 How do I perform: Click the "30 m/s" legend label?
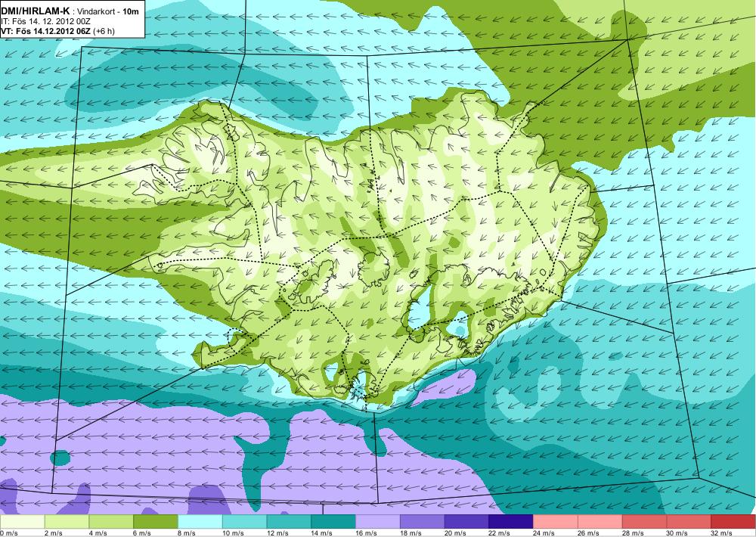click(x=677, y=533)
